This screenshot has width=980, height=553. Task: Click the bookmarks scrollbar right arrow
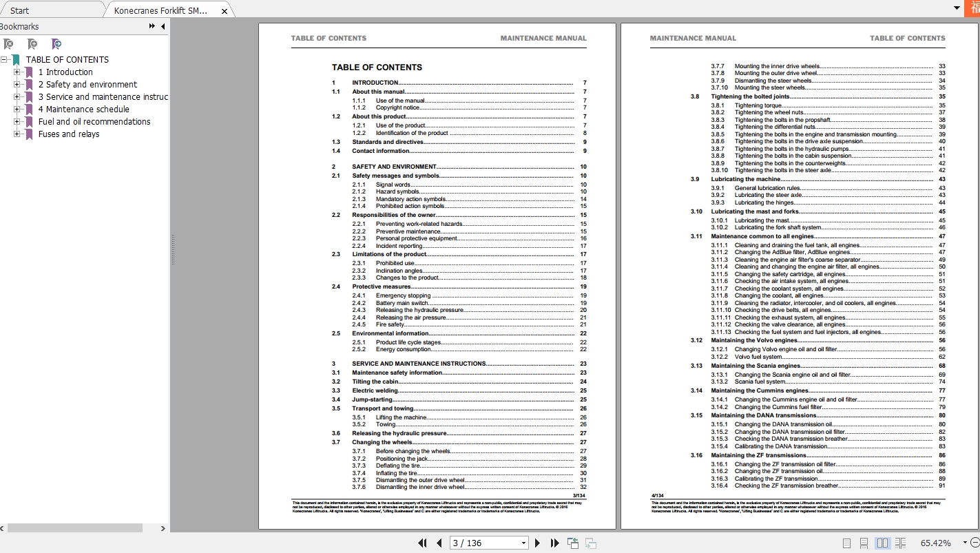[163, 528]
